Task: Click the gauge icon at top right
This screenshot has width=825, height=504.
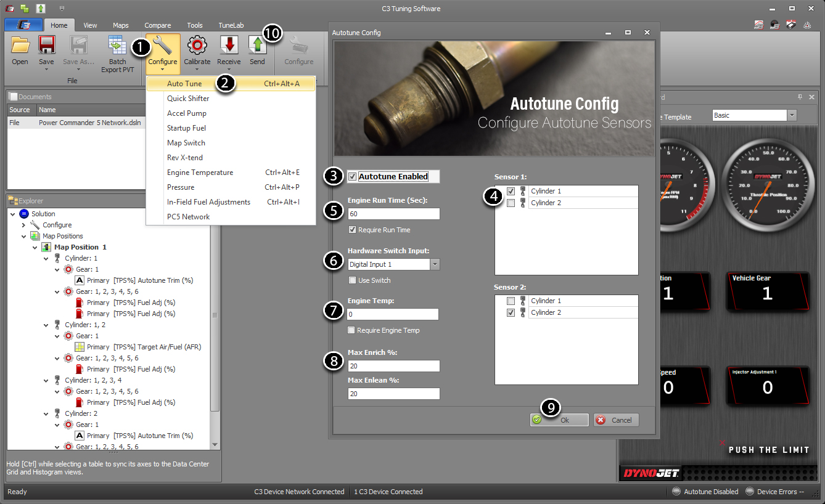Action: 776,25
